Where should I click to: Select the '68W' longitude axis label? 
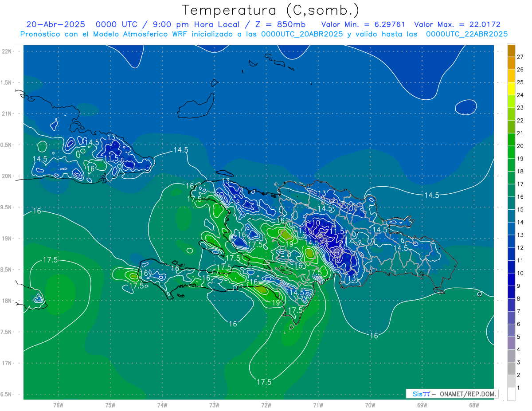(474, 405)
